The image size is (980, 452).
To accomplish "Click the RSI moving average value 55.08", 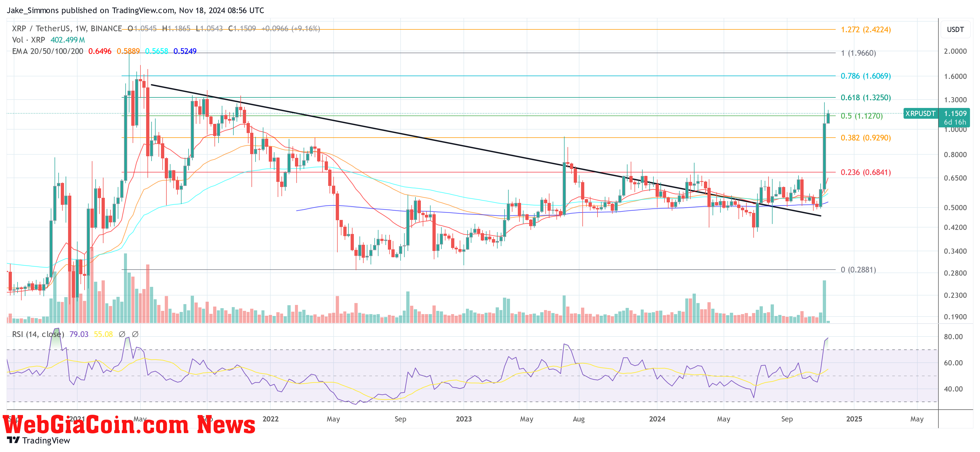I will [103, 334].
